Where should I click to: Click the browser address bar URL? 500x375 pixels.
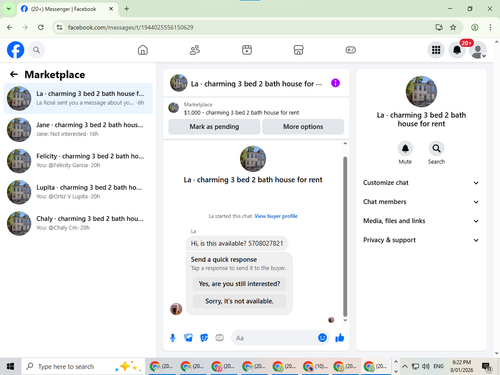click(130, 27)
